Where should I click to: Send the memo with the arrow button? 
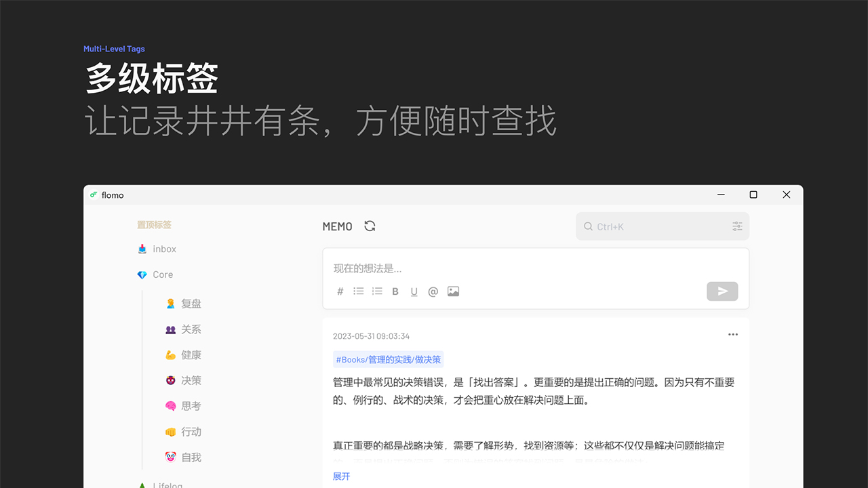coord(722,291)
